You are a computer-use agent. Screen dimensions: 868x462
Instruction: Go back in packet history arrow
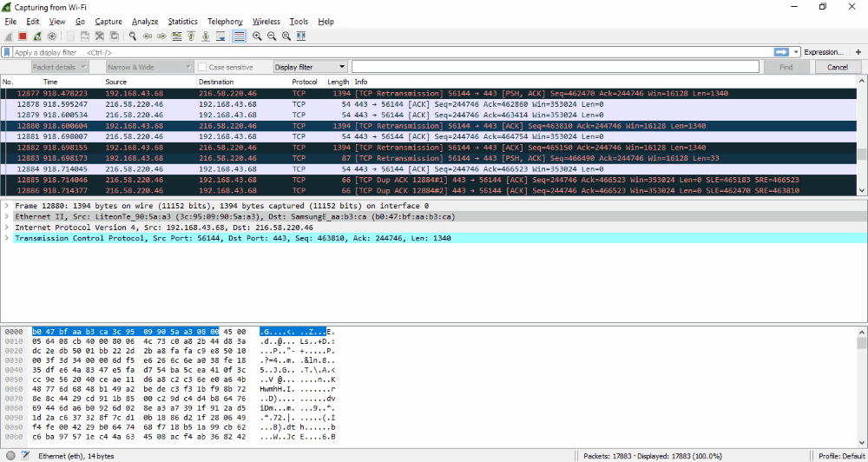148,36
